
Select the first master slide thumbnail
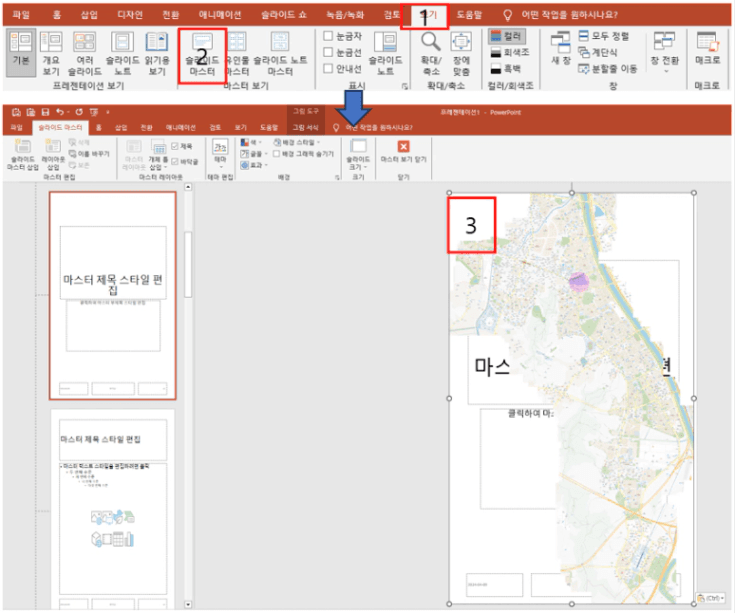[x=112, y=295]
